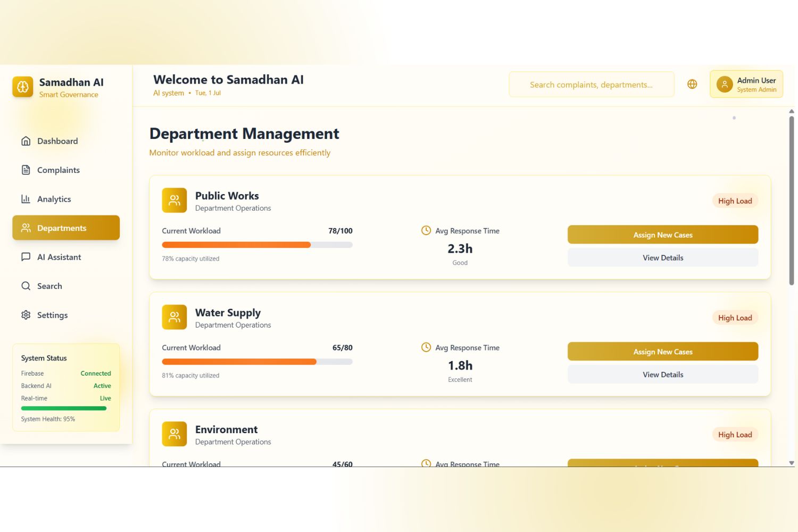
Task: Click the Samadhan AI brain logo icon
Action: (23, 87)
